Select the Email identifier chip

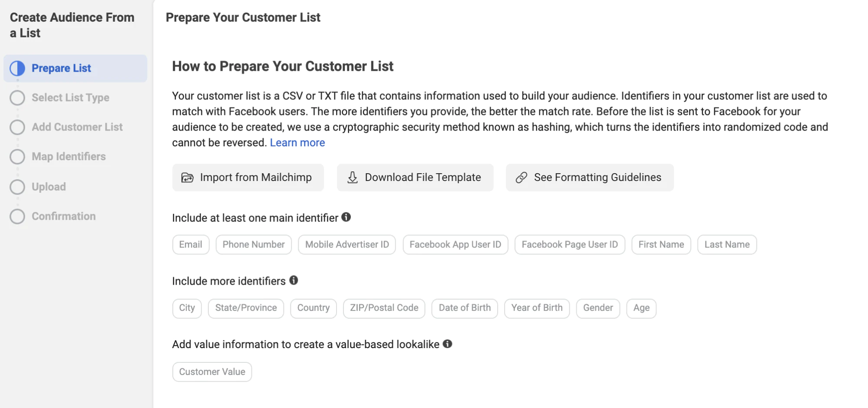pos(191,245)
